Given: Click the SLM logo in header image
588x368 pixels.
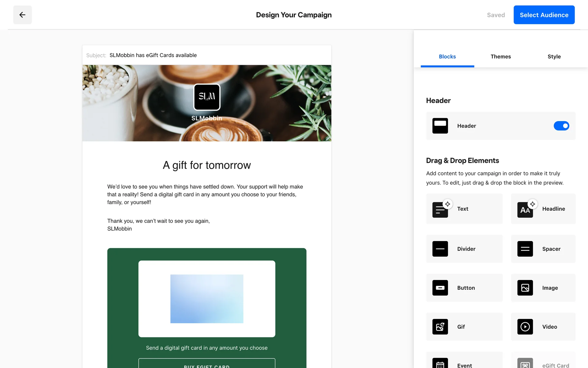Looking at the screenshot, I should tap(207, 97).
